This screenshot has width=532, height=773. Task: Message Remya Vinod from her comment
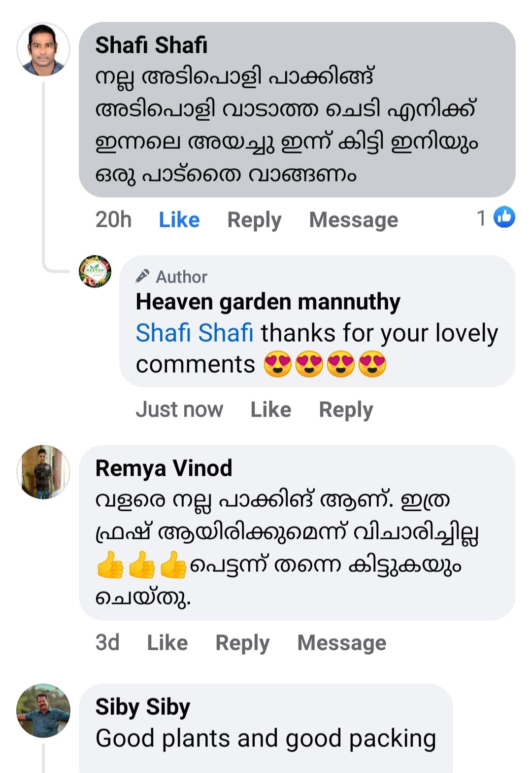click(x=342, y=643)
